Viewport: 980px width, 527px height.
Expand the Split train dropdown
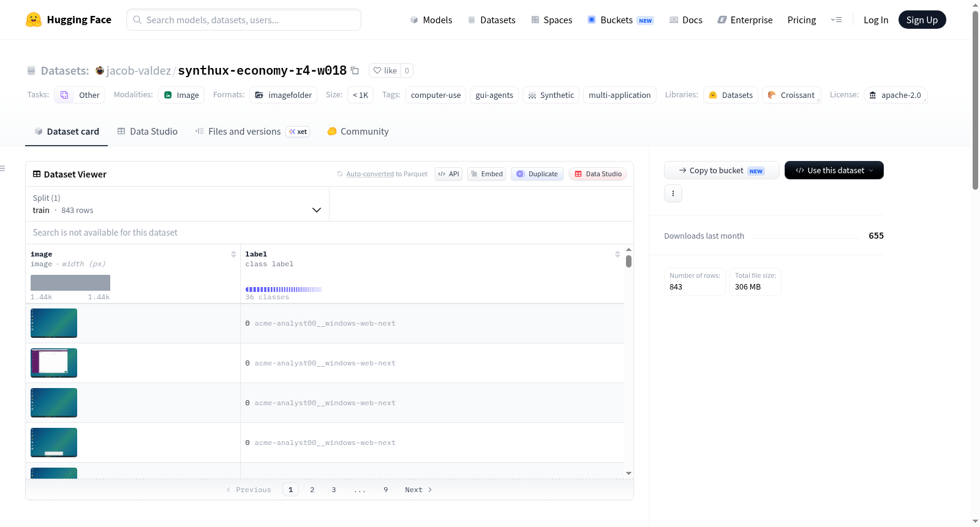(x=178, y=204)
